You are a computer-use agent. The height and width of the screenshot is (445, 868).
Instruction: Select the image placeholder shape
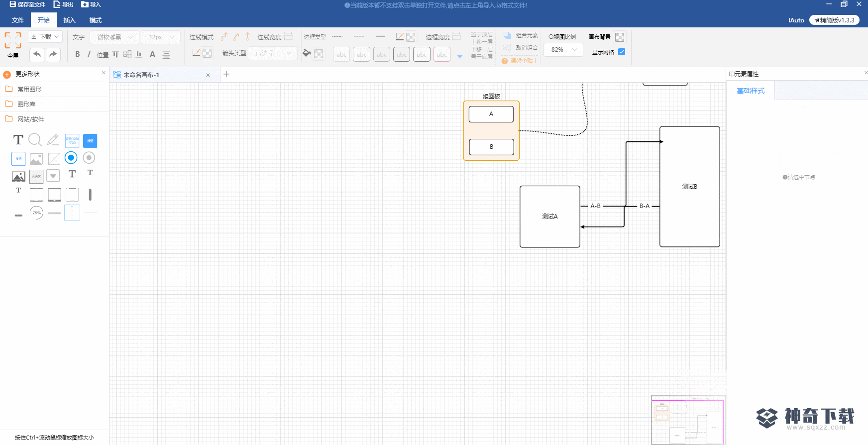pyautogui.click(x=36, y=159)
